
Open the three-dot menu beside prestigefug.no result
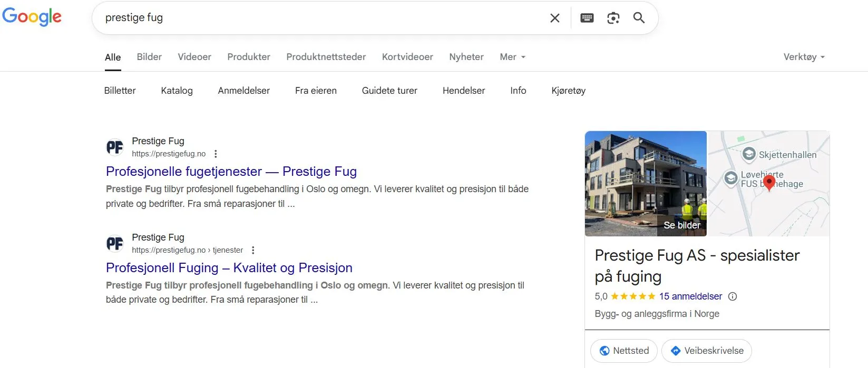tap(216, 154)
